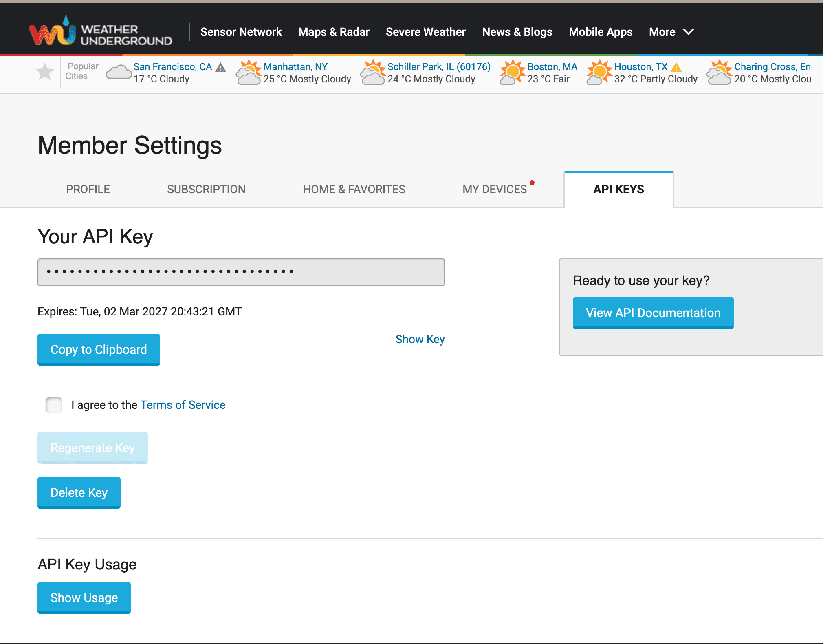Open the Sensor Network menu
Screen dimensions: 823x644
[241, 32]
